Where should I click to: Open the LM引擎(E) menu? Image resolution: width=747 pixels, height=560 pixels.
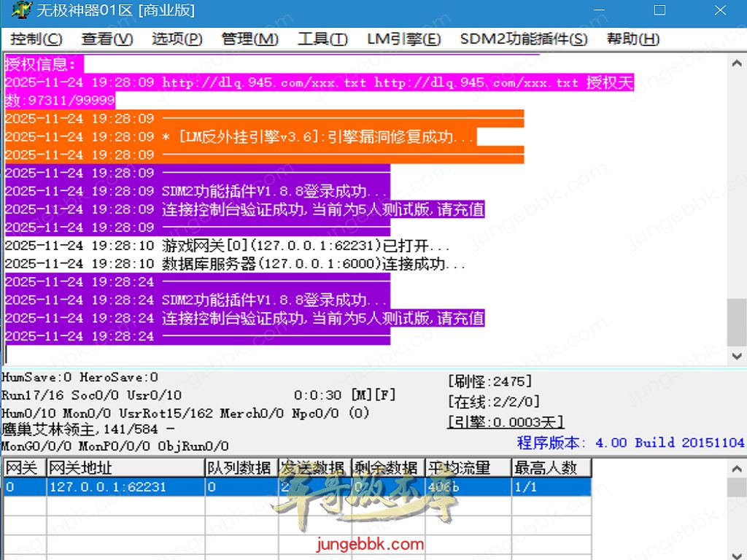click(403, 39)
